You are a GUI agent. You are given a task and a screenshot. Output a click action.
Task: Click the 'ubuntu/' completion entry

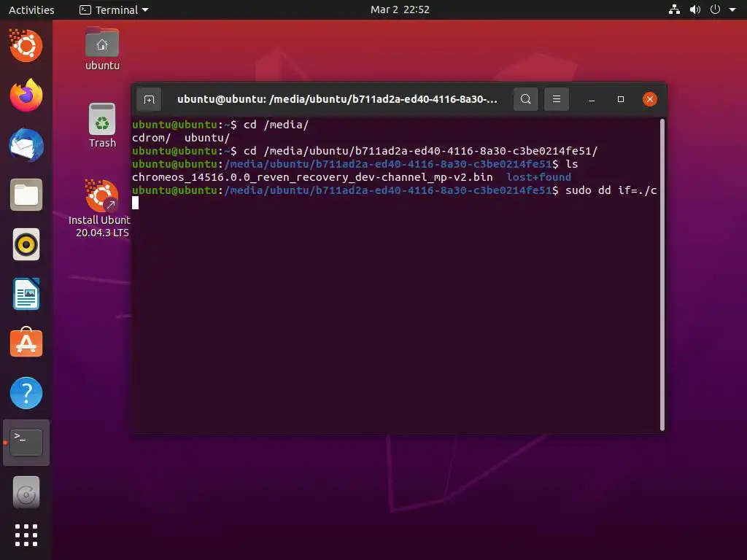(x=207, y=138)
